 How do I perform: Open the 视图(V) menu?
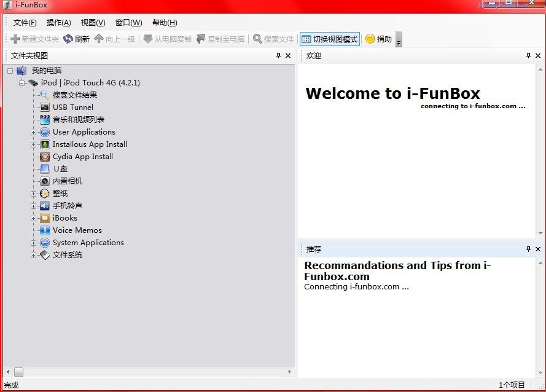[x=93, y=23]
